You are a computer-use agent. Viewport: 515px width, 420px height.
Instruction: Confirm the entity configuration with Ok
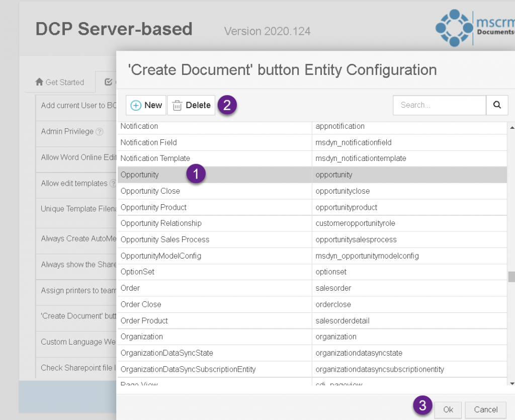[x=448, y=409]
